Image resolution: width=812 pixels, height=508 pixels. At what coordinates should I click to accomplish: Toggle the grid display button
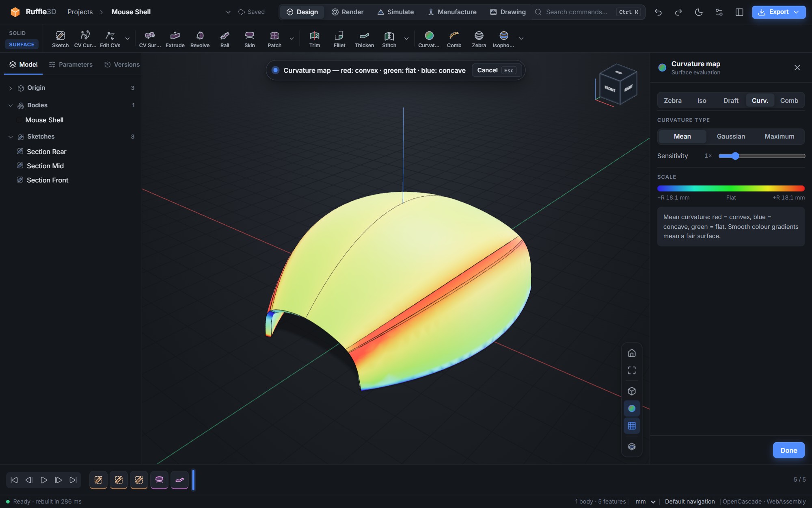[x=632, y=426]
